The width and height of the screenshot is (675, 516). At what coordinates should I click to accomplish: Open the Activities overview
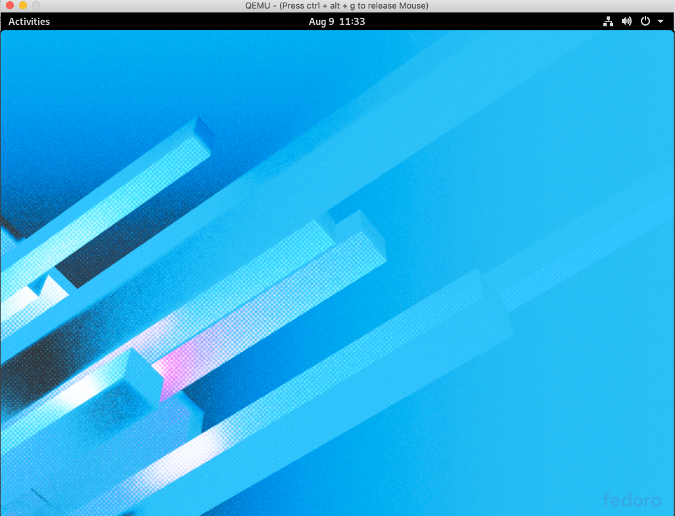point(29,21)
